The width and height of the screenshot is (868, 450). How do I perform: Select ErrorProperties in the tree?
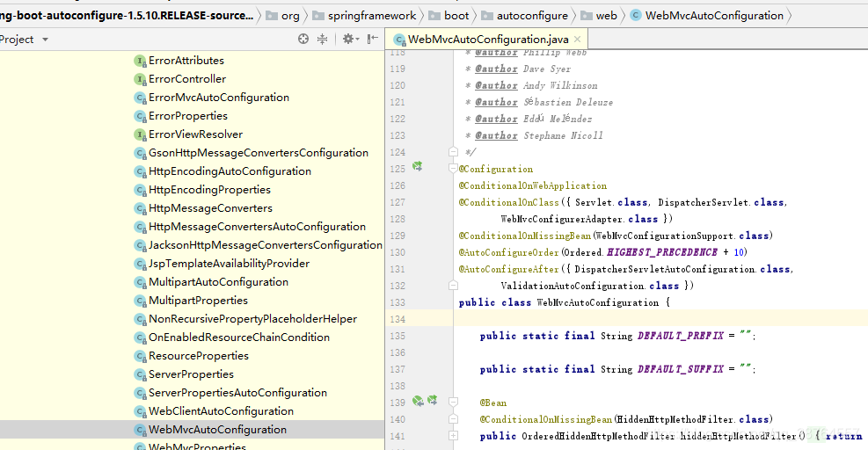point(187,116)
